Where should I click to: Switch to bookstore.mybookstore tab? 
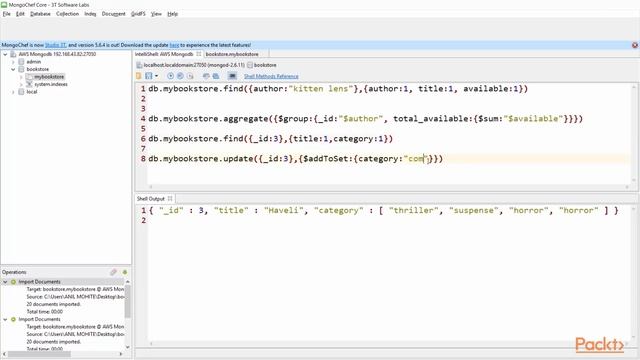coord(232,54)
